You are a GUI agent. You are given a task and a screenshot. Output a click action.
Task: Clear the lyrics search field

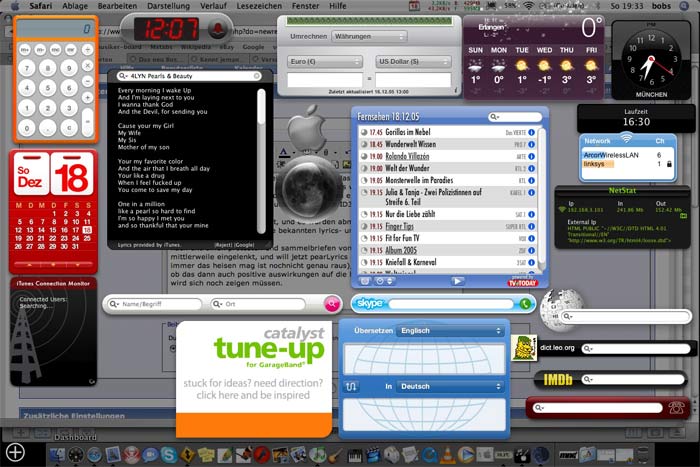pos(257,76)
